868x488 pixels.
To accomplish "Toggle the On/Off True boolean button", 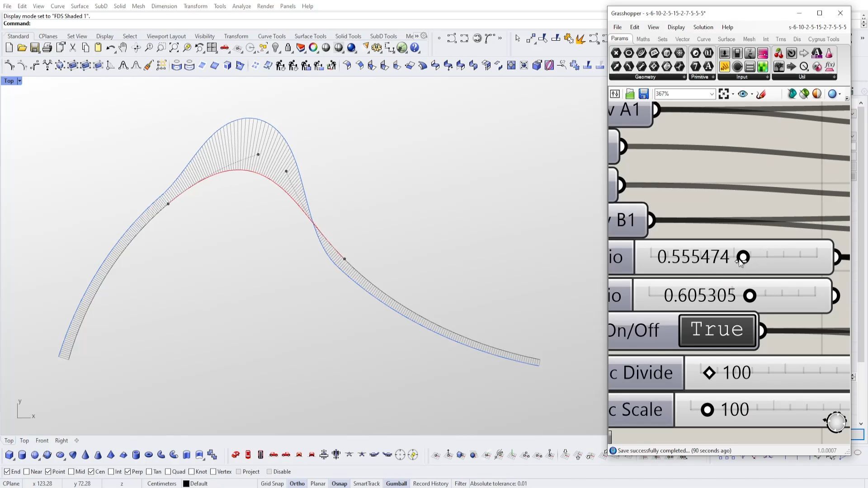I will coord(717,330).
